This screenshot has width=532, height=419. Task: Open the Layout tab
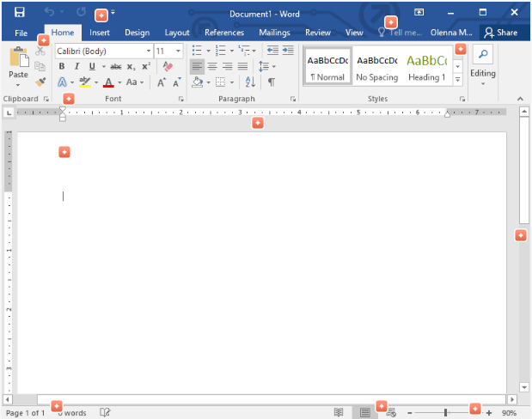click(177, 33)
